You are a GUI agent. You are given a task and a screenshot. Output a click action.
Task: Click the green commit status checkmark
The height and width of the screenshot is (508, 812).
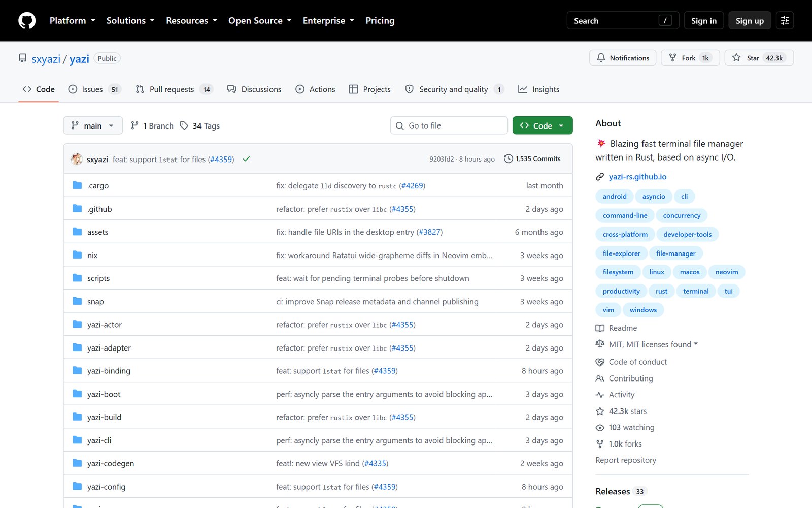[x=246, y=159]
